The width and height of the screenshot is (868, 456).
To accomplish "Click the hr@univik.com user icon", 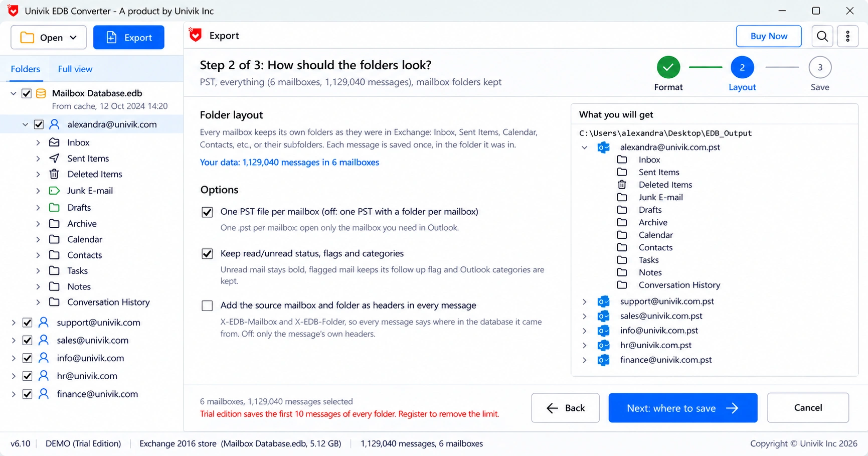I will pyautogui.click(x=44, y=376).
